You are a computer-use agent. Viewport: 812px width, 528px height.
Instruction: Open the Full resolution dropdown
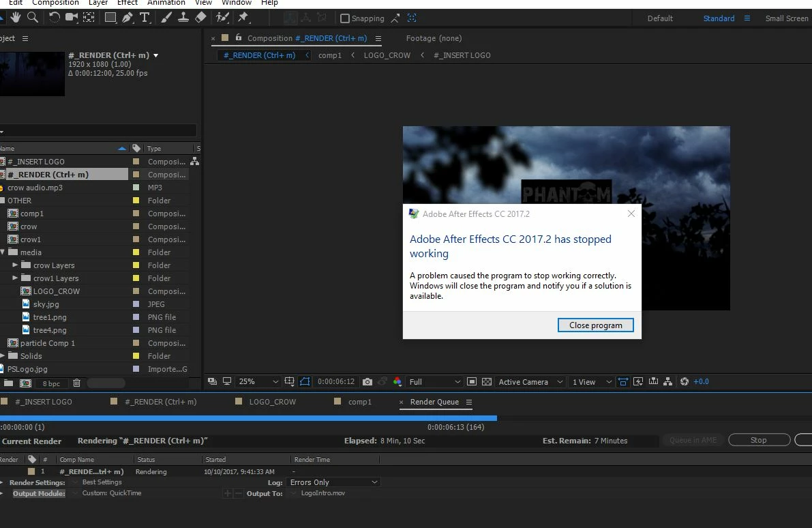434,382
